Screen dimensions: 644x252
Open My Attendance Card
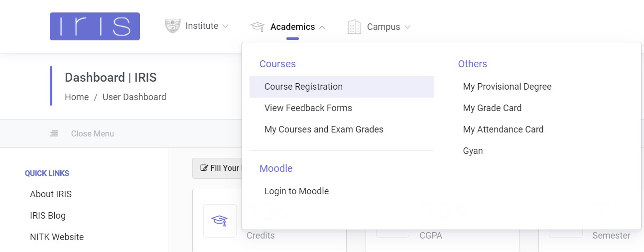[x=503, y=129]
